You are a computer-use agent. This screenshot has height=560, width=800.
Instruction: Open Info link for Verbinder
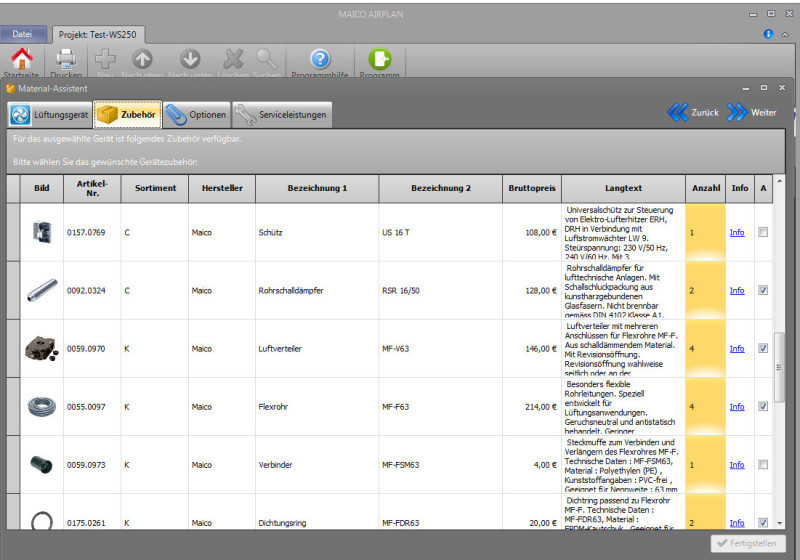coord(737,465)
